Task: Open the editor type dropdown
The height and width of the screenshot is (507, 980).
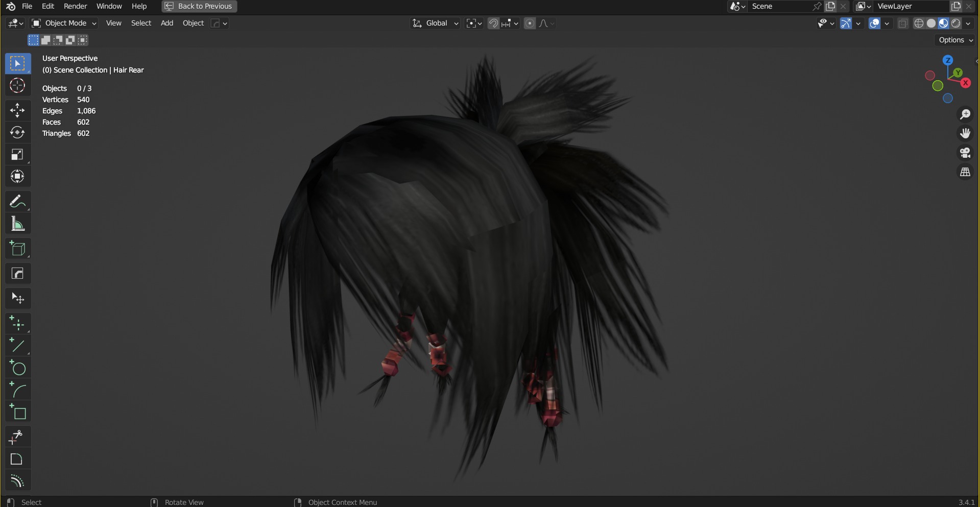Action: 15,23
